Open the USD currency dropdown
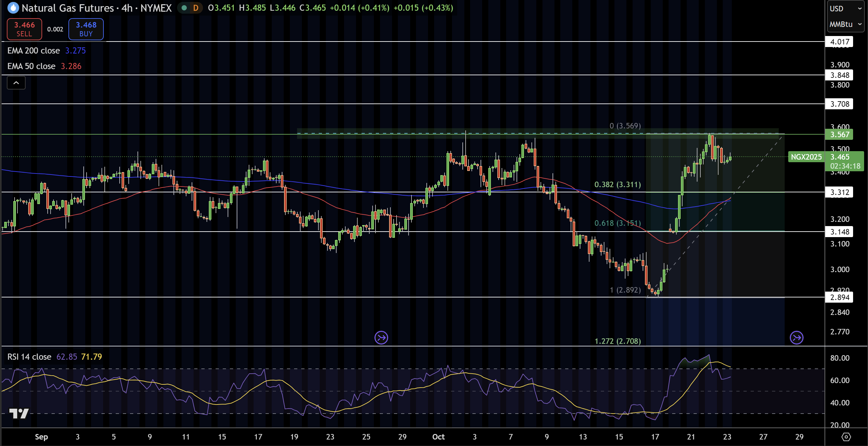This screenshot has height=446, width=868. [845, 8]
